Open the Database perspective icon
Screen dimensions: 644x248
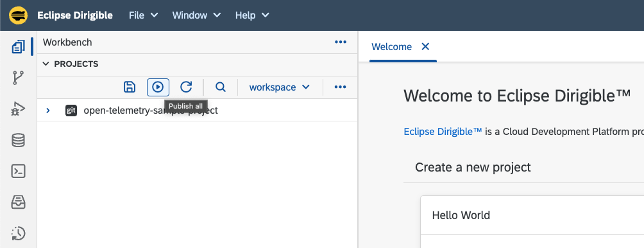pos(18,141)
